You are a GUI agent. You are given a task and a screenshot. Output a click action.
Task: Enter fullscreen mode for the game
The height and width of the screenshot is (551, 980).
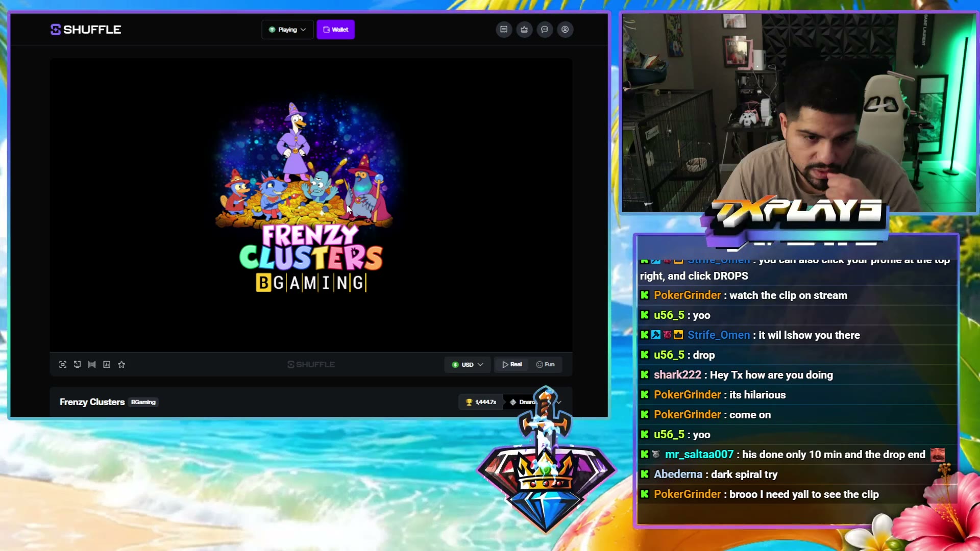pos(63,364)
